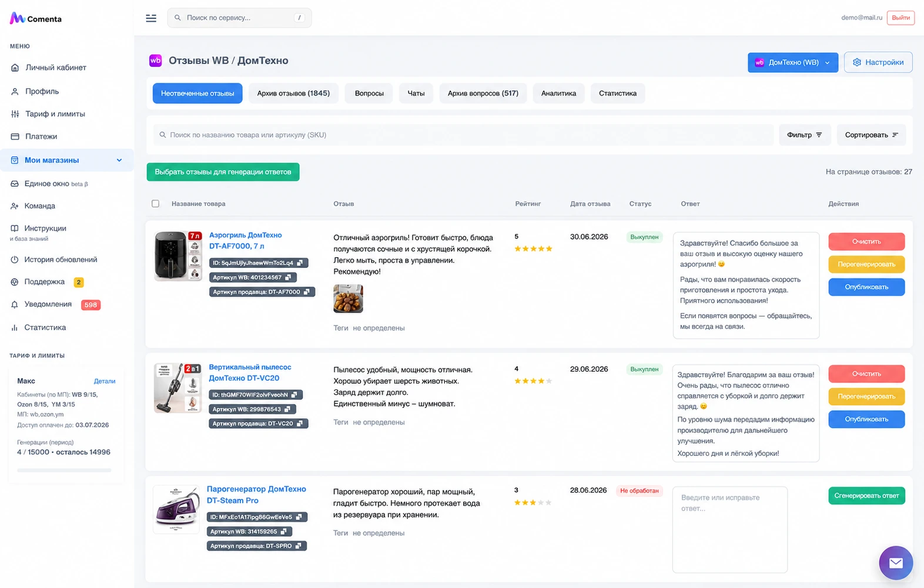Copy Артикул продавца DT-VC20
The image size is (924, 588).
pos(300,424)
